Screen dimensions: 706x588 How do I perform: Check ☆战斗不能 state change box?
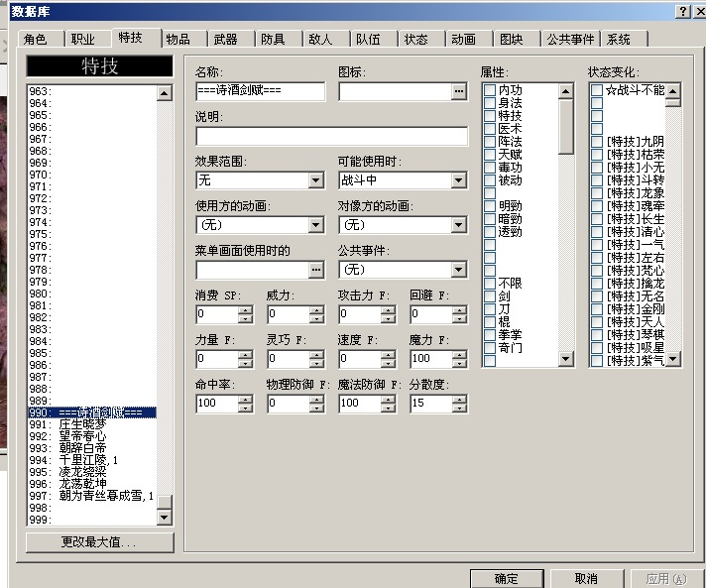(597, 90)
